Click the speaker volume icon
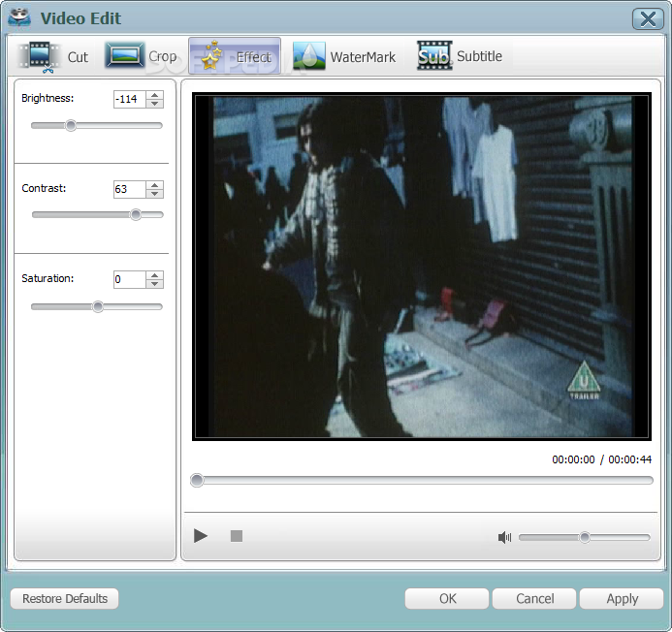This screenshot has height=632, width=672. (504, 537)
